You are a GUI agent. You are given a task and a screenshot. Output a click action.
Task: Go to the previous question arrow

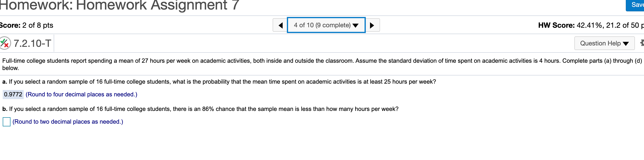(281, 25)
